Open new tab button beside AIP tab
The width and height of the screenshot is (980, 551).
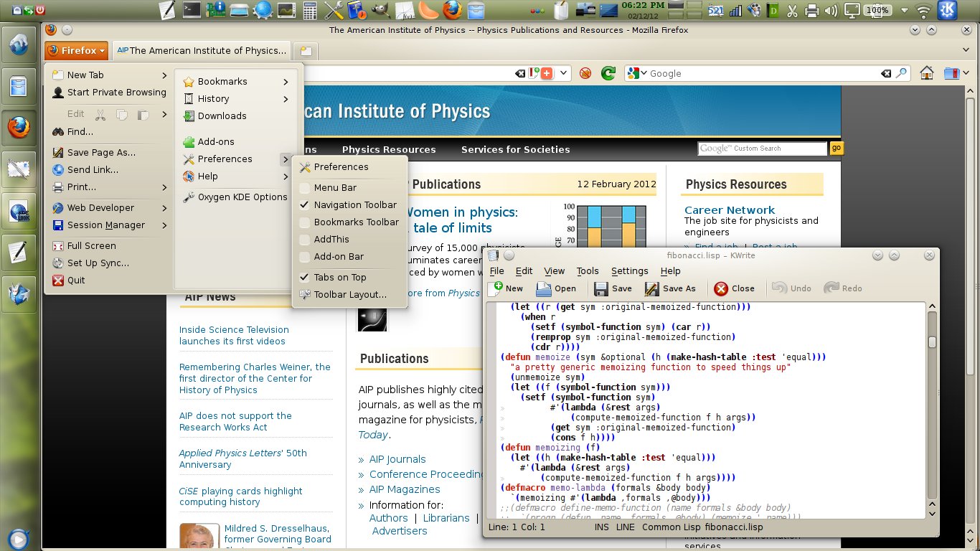point(306,51)
